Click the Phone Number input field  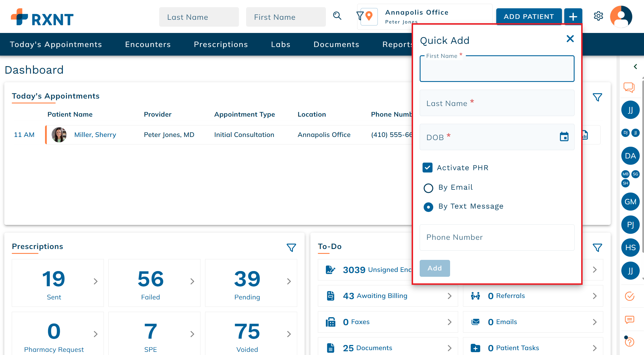tap(497, 237)
